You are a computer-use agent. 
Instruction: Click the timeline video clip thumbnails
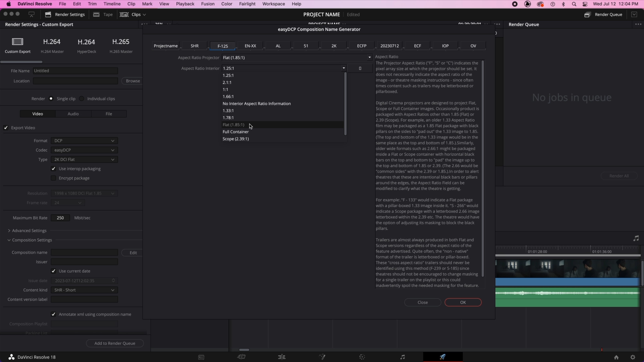coord(568,269)
